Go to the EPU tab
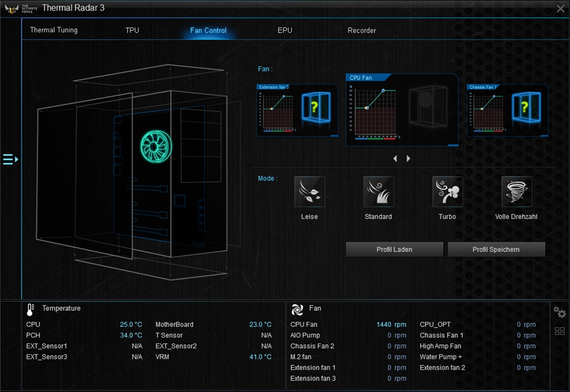This screenshot has width=570, height=392. (x=285, y=30)
